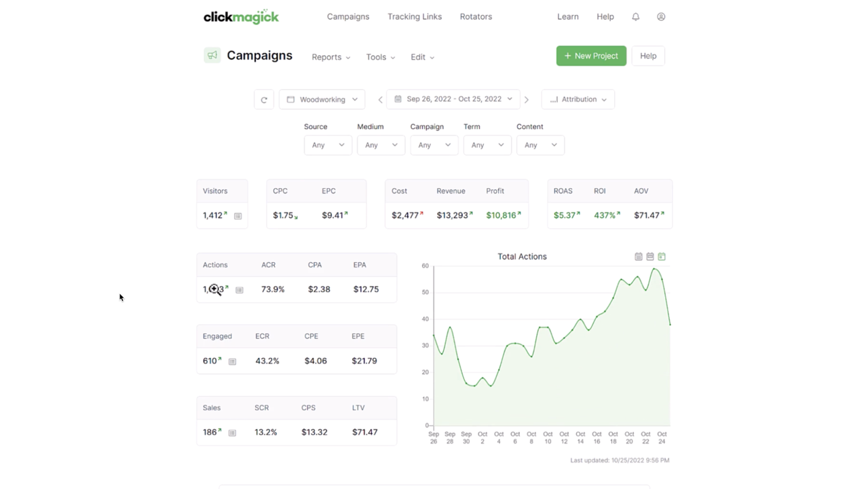Click the Sales count 186
This screenshot has height=489, width=868.
[210, 433]
